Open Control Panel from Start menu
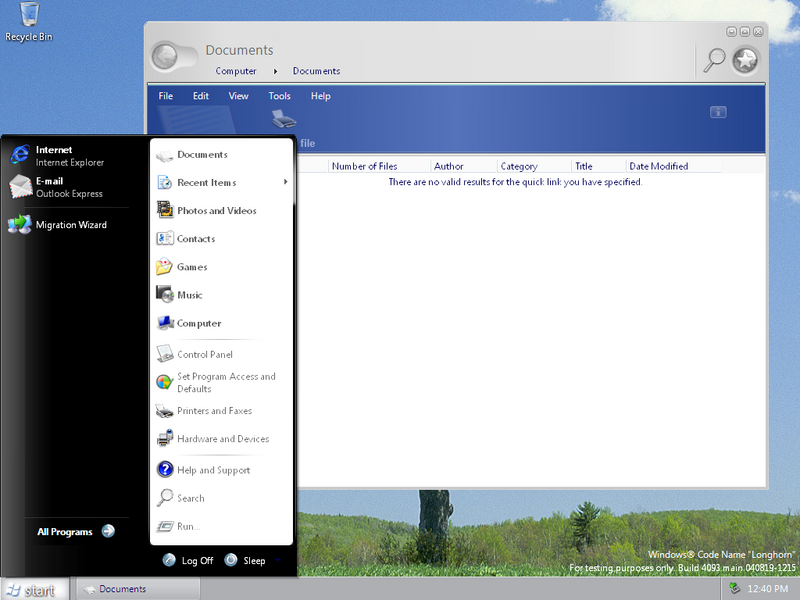This screenshot has height=600, width=800. pyautogui.click(x=205, y=355)
